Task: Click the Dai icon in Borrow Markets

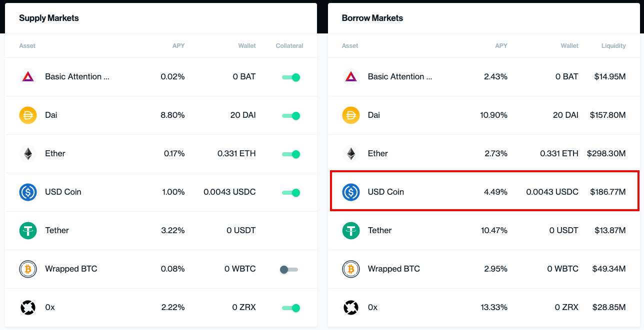Action: point(351,115)
